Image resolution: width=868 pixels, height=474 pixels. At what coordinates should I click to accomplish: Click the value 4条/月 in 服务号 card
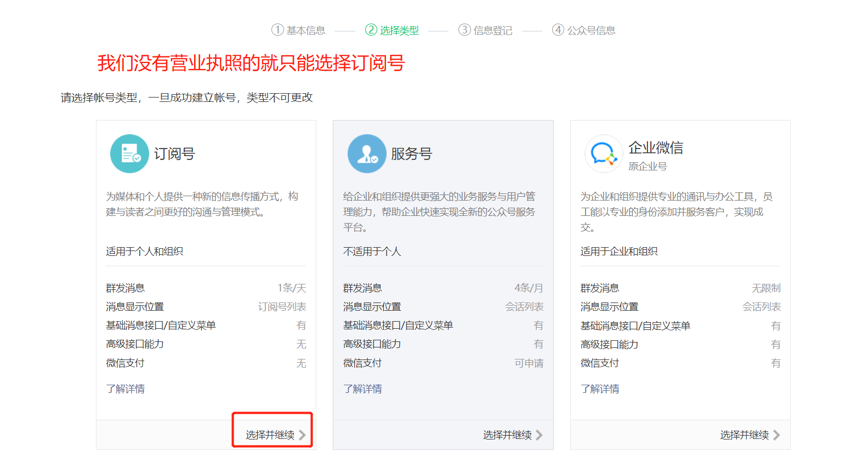[x=529, y=288]
